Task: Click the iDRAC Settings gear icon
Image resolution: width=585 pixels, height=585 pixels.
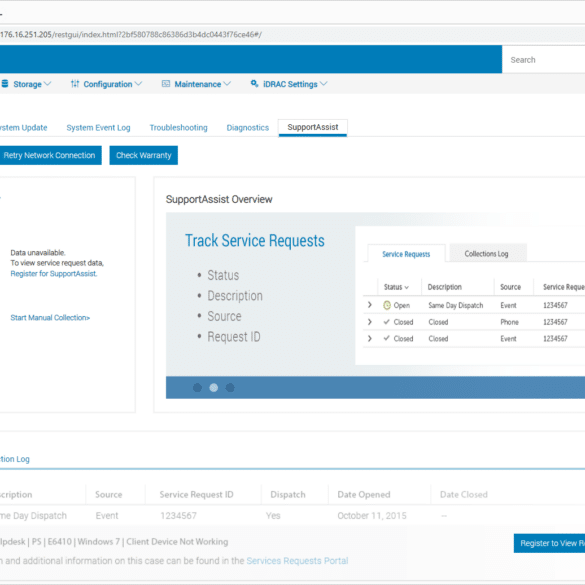Action: [254, 84]
